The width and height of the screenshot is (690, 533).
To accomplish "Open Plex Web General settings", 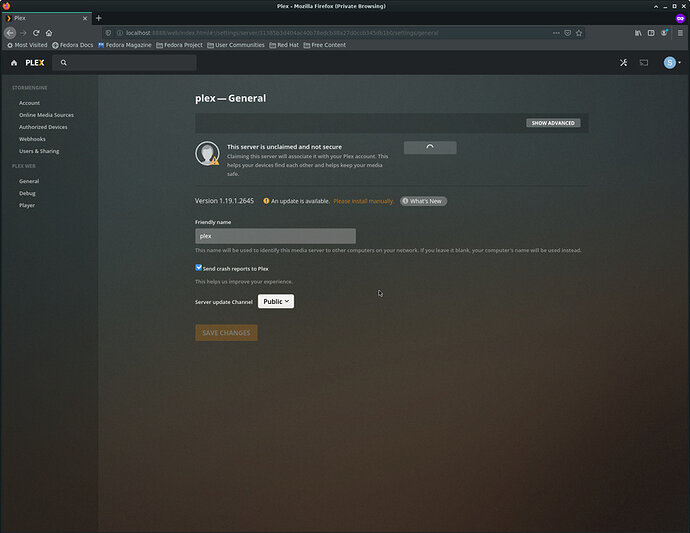I will coord(29,181).
